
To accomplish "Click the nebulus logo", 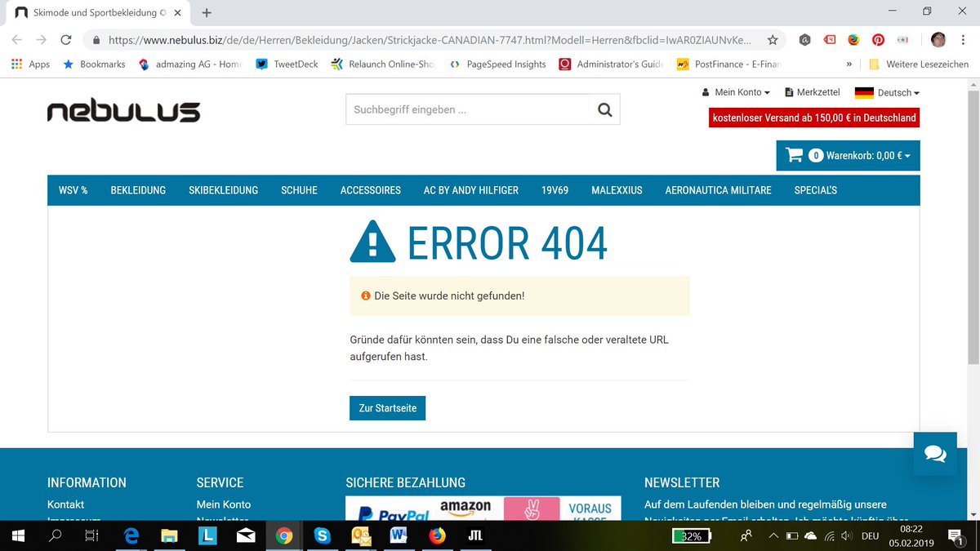I will click(x=123, y=111).
